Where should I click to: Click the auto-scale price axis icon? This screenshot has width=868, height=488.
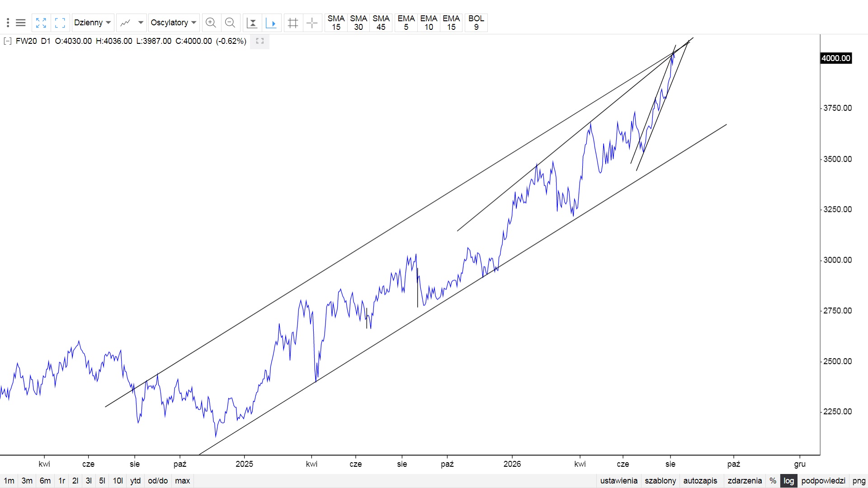(x=252, y=23)
